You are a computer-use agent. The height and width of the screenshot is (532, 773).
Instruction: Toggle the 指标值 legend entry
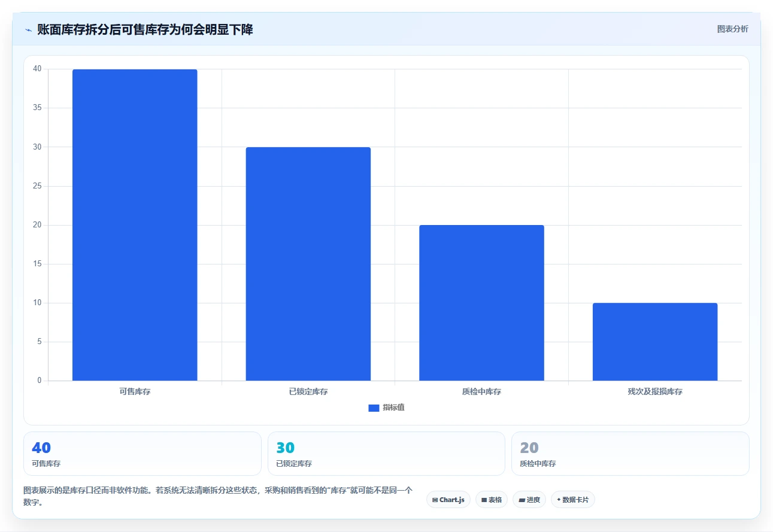click(386, 408)
